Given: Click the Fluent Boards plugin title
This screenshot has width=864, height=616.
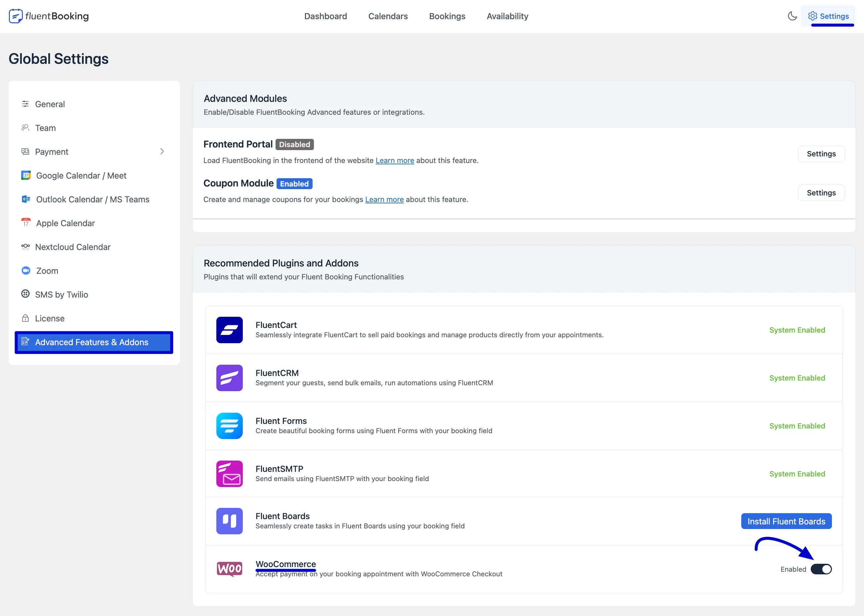Looking at the screenshot, I should [282, 516].
